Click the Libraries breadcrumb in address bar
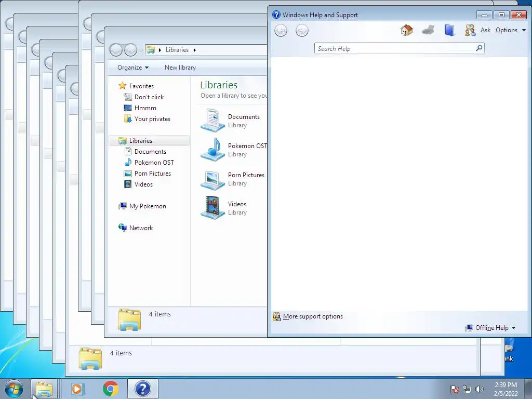 click(177, 50)
